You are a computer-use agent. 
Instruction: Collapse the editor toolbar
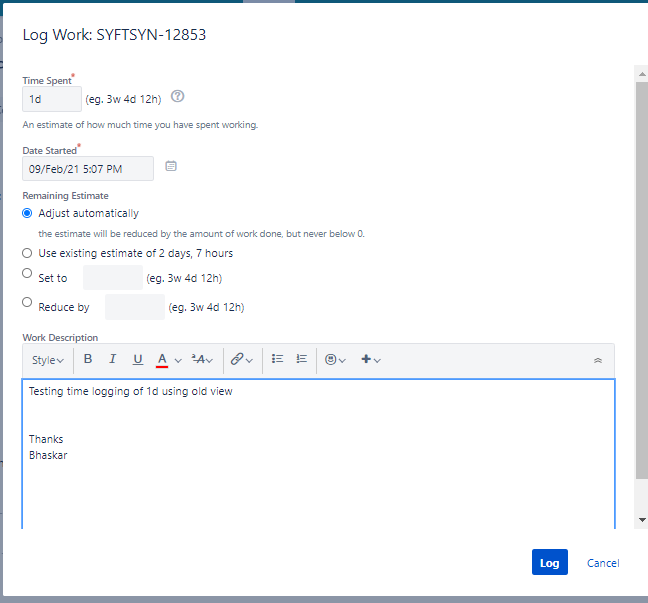[x=598, y=360]
